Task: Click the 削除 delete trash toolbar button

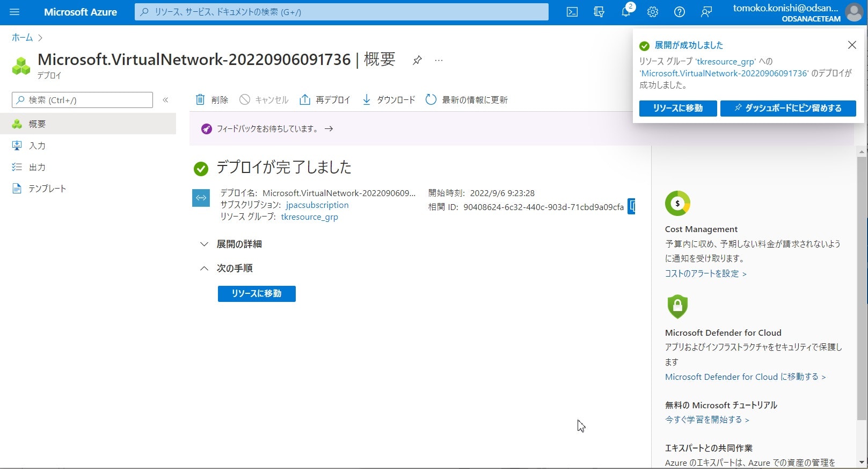Action: point(212,100)
